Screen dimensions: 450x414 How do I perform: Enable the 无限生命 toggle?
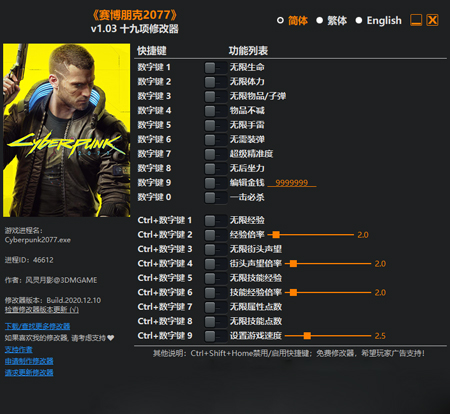tap(215, 68)
